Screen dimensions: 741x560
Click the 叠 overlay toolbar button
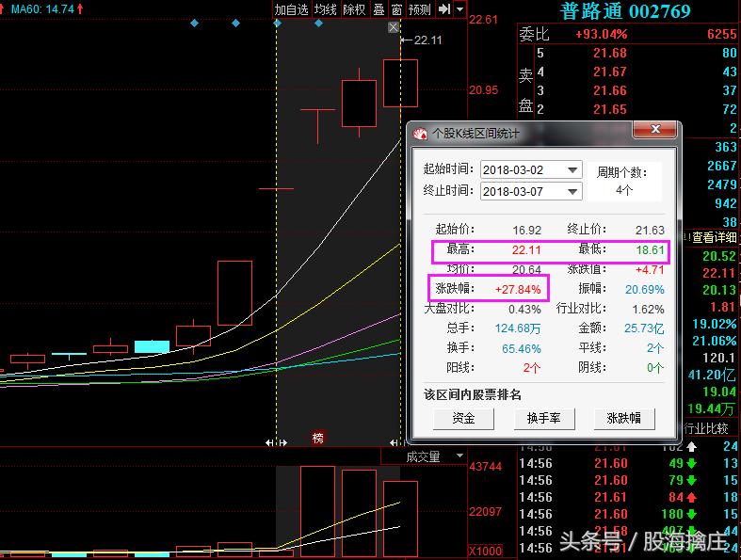pos(379,9)
